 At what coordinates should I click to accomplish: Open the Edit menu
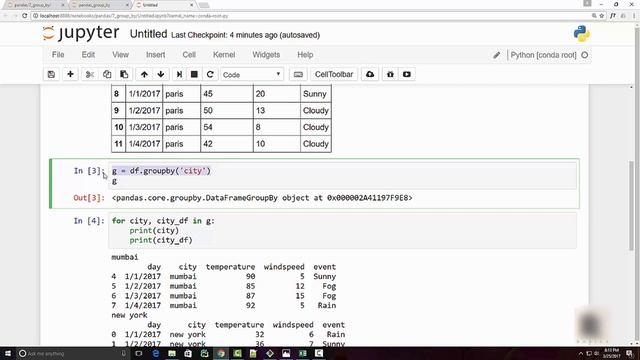(88, 55)
